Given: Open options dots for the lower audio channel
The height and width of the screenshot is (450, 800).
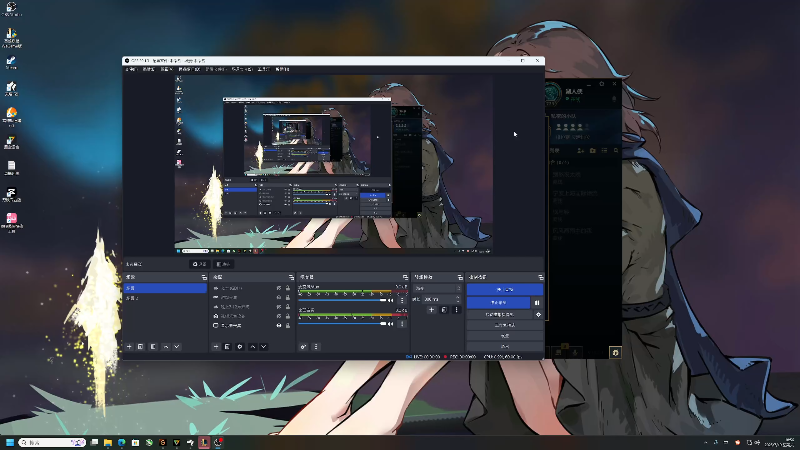Looking at the screenshot, I should pyautogui.click(x=402, y=323).
